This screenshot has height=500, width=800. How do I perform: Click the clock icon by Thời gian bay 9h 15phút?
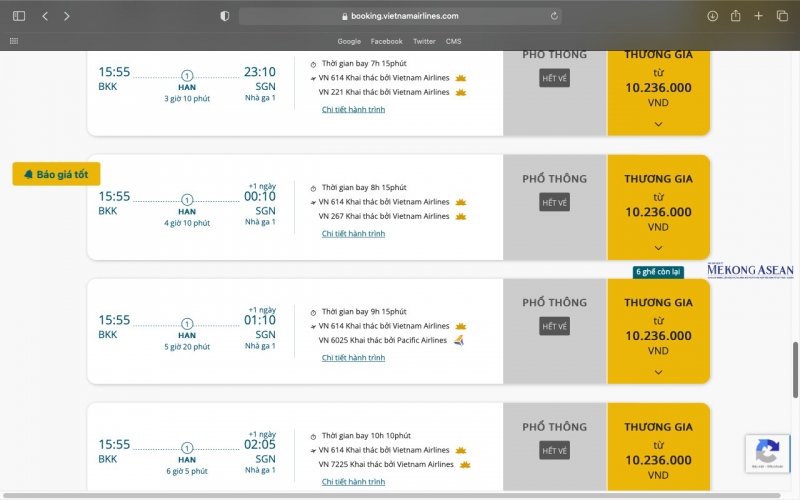point(313,312)
